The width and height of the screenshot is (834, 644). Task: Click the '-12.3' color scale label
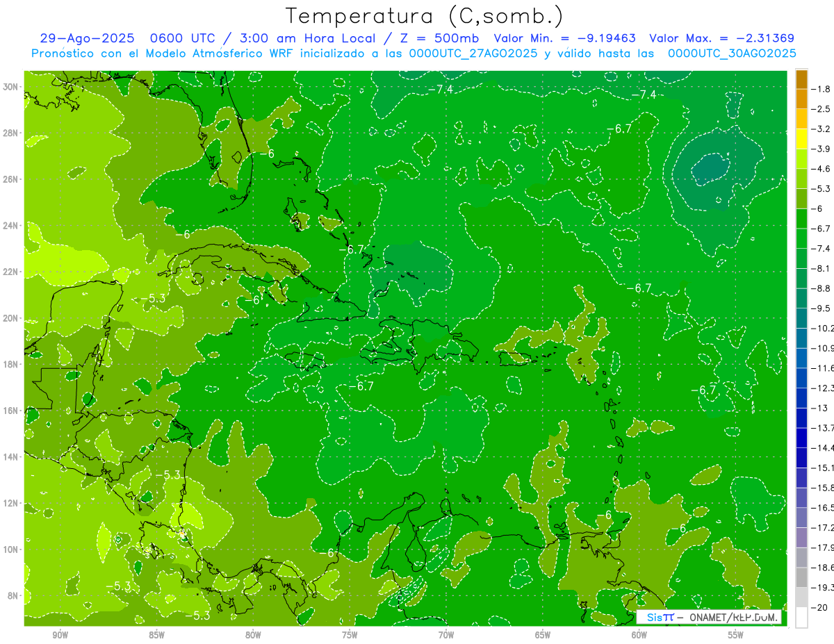(822, 388)
